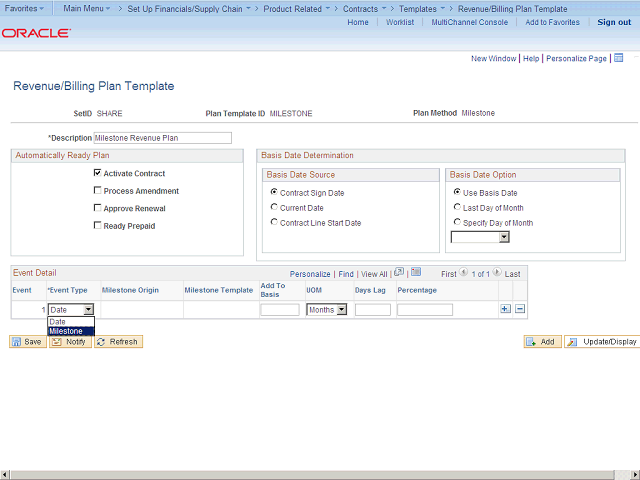Click the download to spreadsheet grid icon
Viewport: 640px width, 480px height.
tap(416, 272)
